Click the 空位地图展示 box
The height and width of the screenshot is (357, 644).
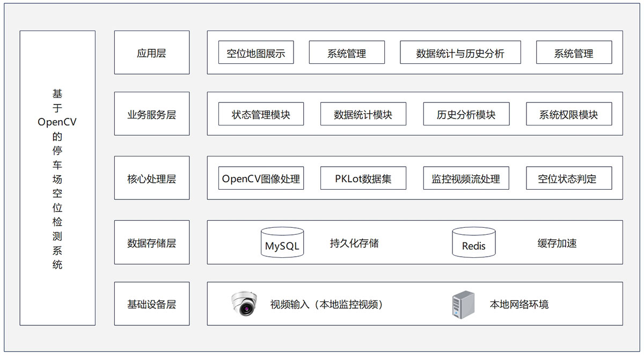256,53
